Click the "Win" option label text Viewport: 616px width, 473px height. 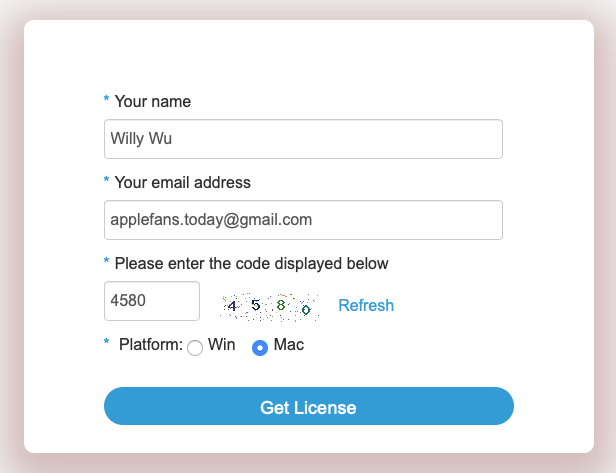221,345
